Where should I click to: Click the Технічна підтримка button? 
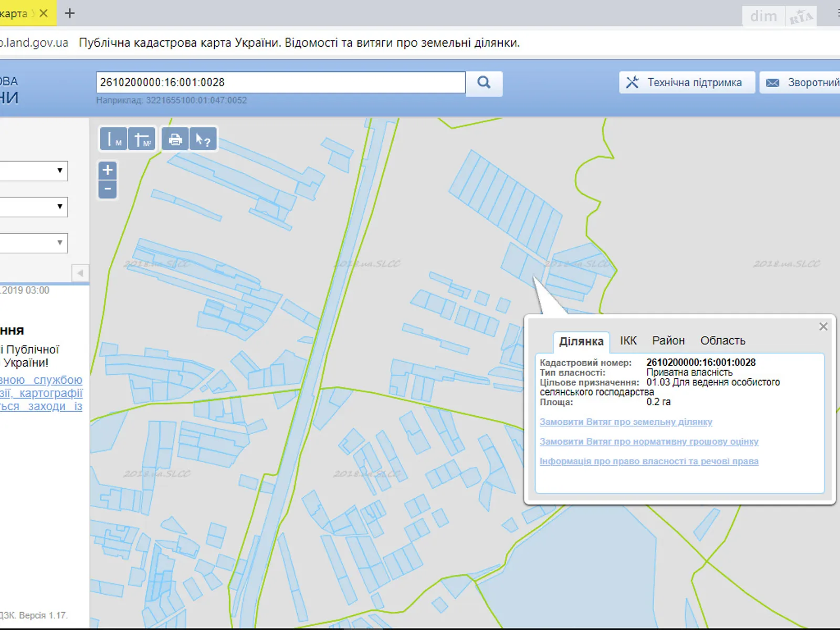(687, 82)
